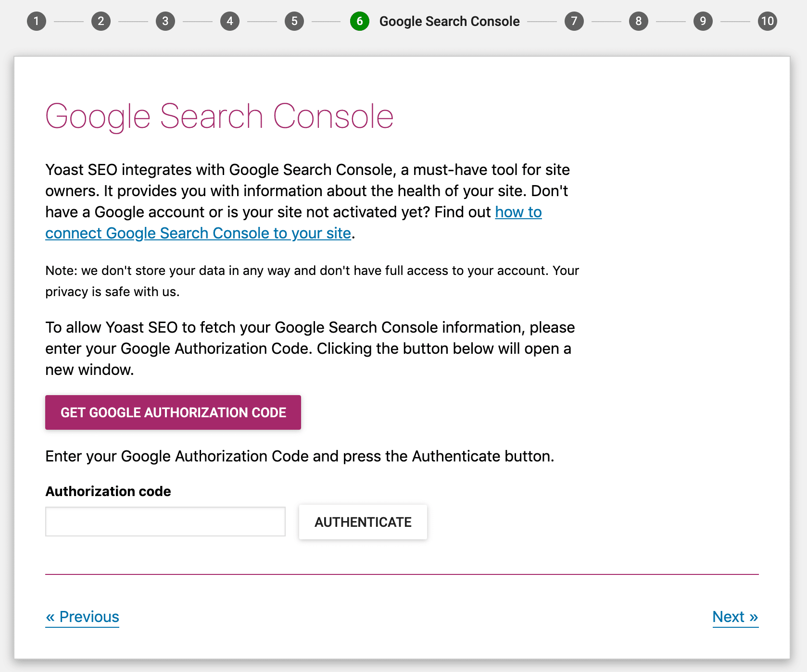Image resolution: width=807 pixels, height=672 pixels.
Task: Jump ahead to step 7
Action: pyautogui.click(x=574, y=21)
